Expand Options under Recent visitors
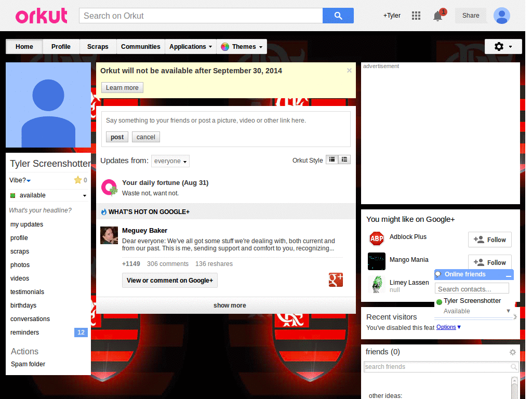 447,327
